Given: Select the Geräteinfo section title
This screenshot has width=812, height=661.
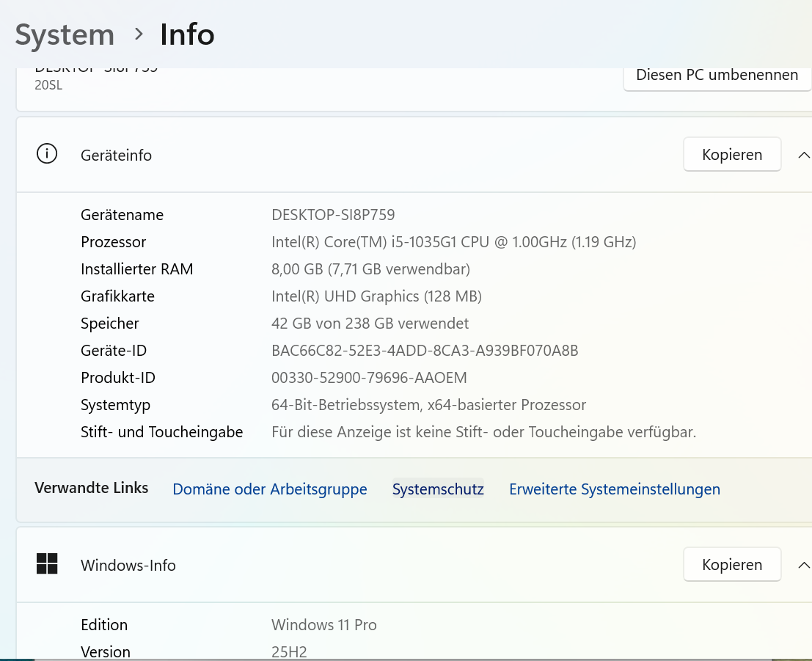Looking at the screenshot, I should pyautogui.click(x=116, y=156).
